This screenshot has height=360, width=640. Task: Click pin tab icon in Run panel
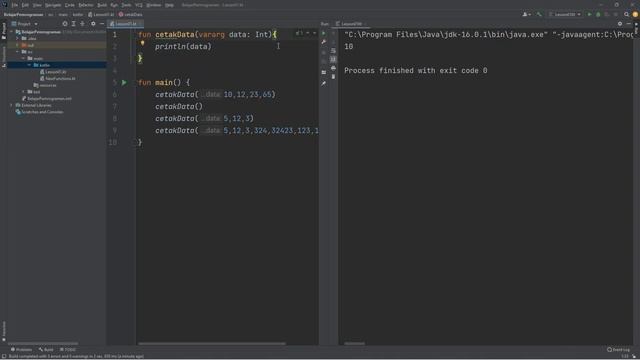click(x=324, y=83)
